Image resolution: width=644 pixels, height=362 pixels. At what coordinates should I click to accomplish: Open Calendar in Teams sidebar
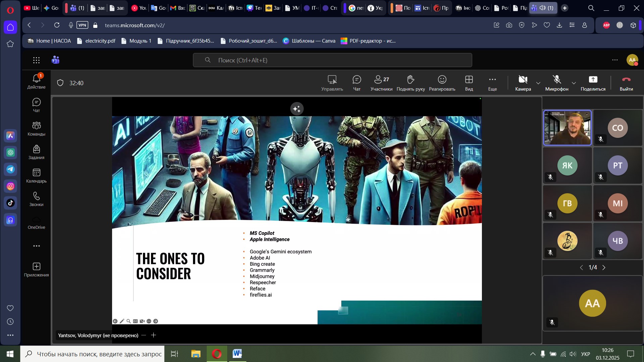click(x=36, y=176)
